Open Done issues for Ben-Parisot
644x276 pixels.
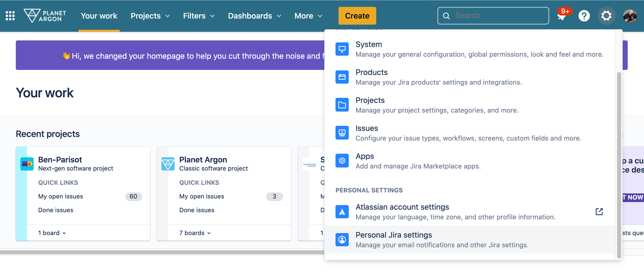click(x=56, y=210)
